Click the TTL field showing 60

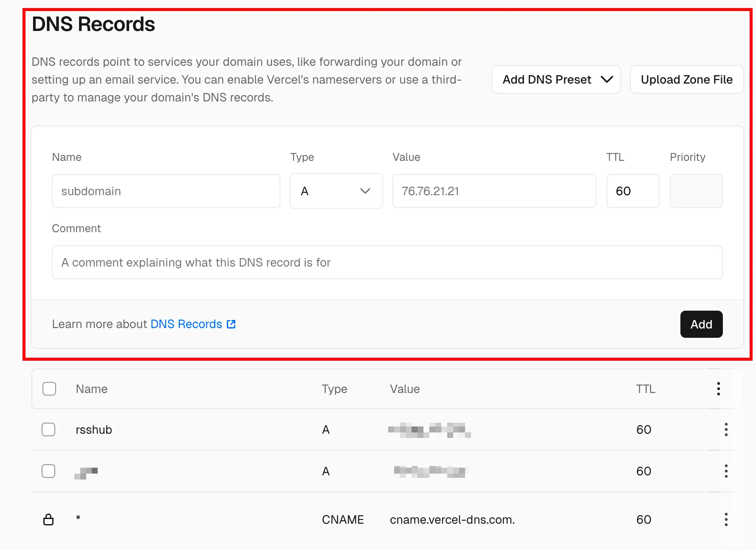pos(633,191)
